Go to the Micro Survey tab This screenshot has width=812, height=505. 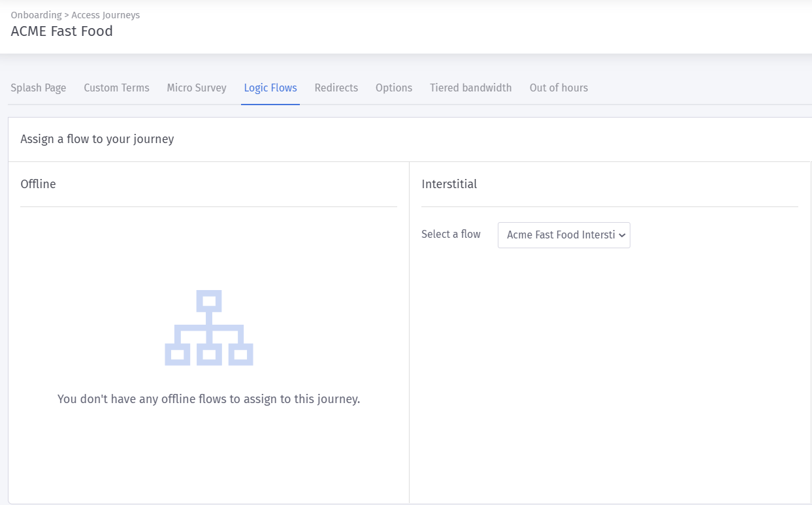click(x=197, y=88)
